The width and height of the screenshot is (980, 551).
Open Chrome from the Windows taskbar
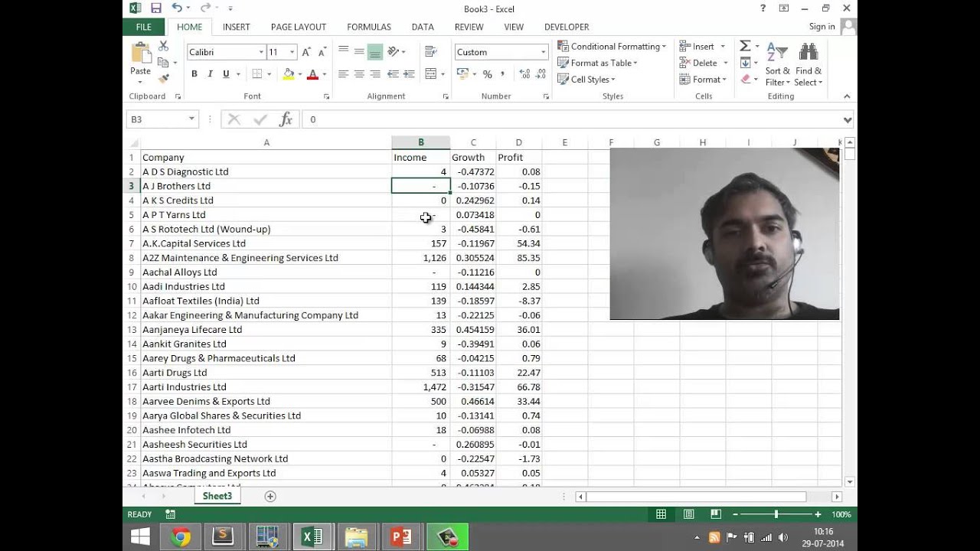tap(181, 536)
